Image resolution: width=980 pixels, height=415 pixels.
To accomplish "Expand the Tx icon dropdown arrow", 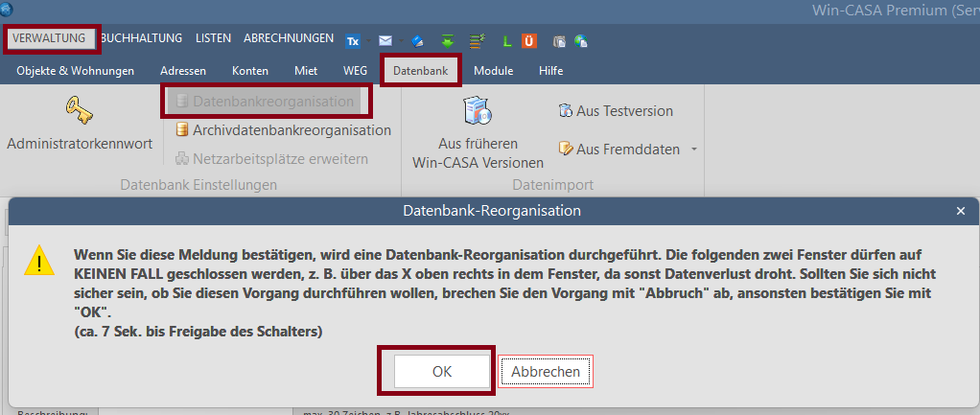I will tap(369, 41).
